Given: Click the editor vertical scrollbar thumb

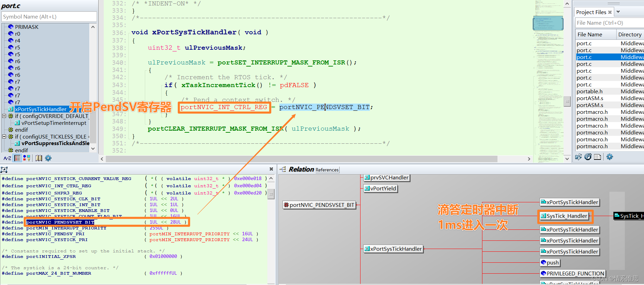Looking at the screenshot, I should pyautogui.click(x=567, y=102).
